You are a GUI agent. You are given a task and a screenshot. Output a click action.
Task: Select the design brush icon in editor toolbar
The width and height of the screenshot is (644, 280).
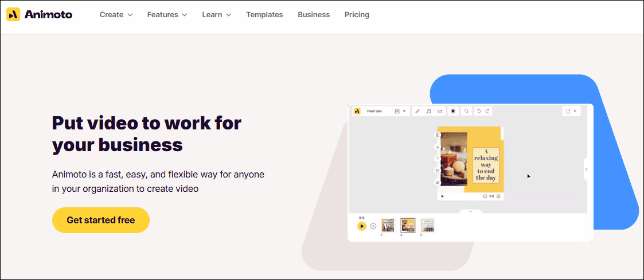click(x=417, y=111)
